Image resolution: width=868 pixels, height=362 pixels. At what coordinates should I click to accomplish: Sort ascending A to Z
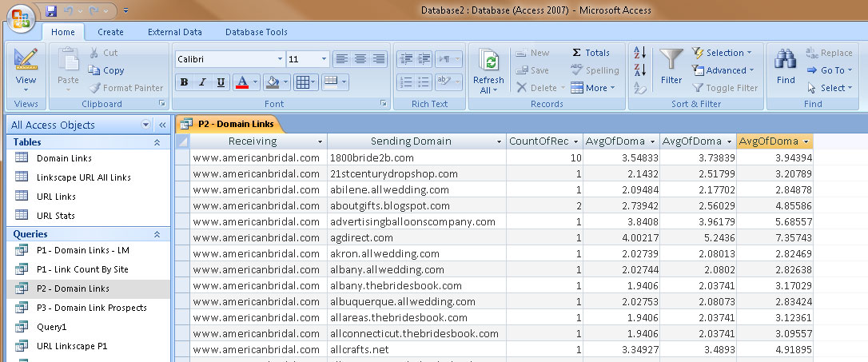point(640,53)
